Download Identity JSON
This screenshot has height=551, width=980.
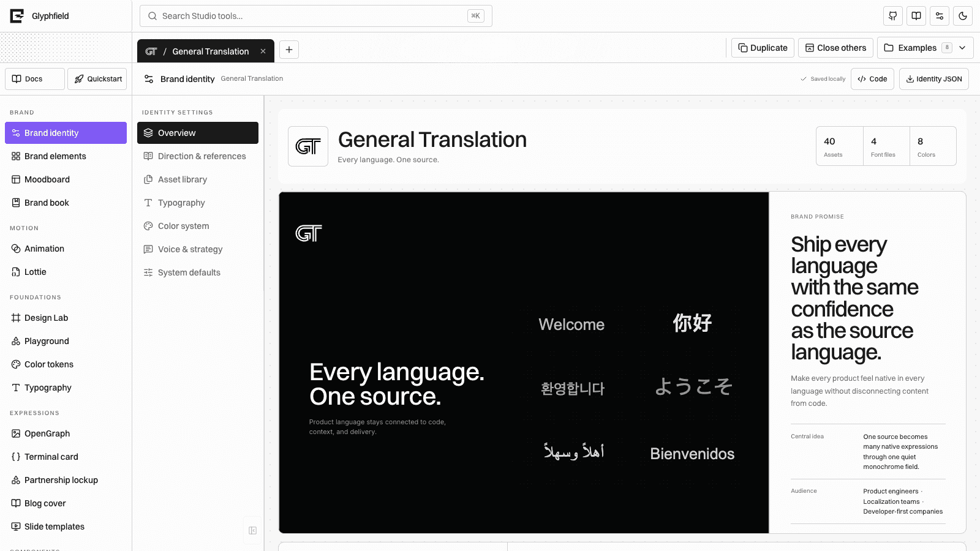(x=933, y=79)
